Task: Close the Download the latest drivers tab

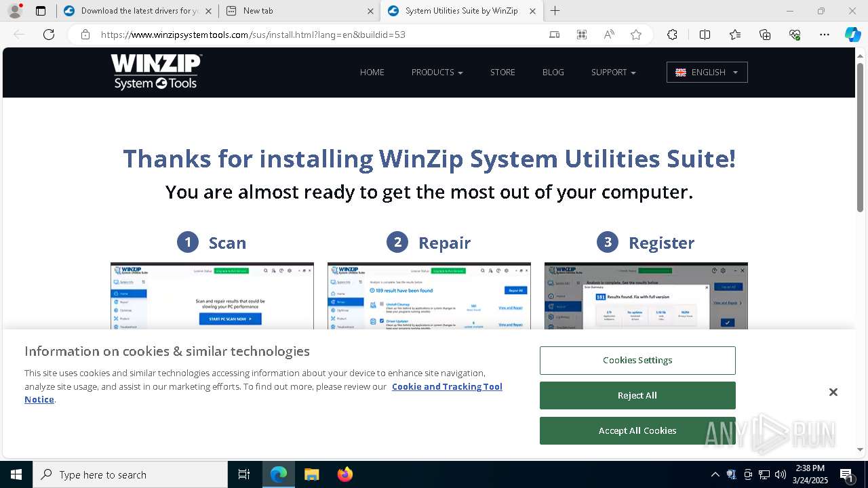Action: (208, 11)
